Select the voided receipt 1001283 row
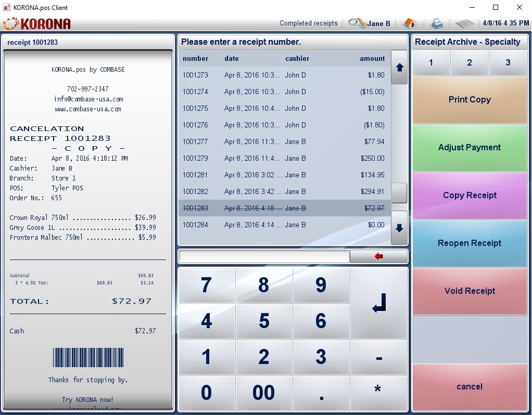 tap(285, 208)
